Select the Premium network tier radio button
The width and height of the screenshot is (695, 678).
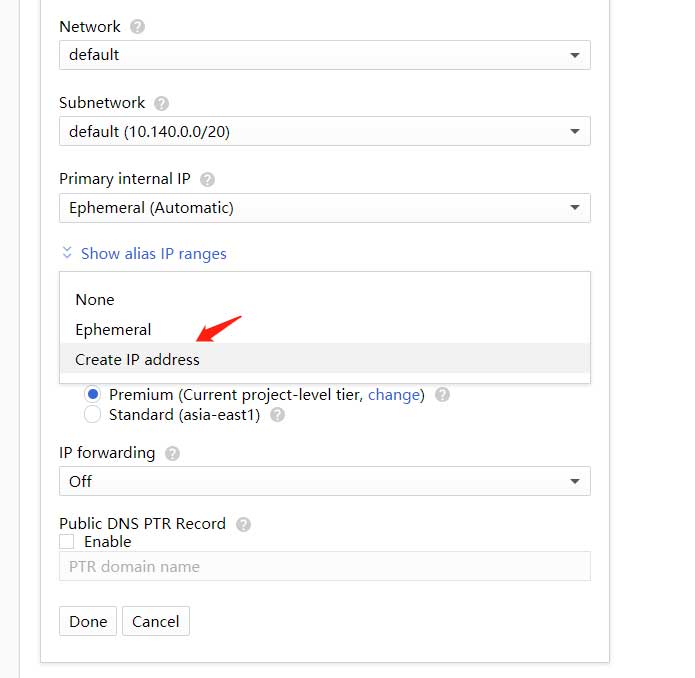[93, 394]
